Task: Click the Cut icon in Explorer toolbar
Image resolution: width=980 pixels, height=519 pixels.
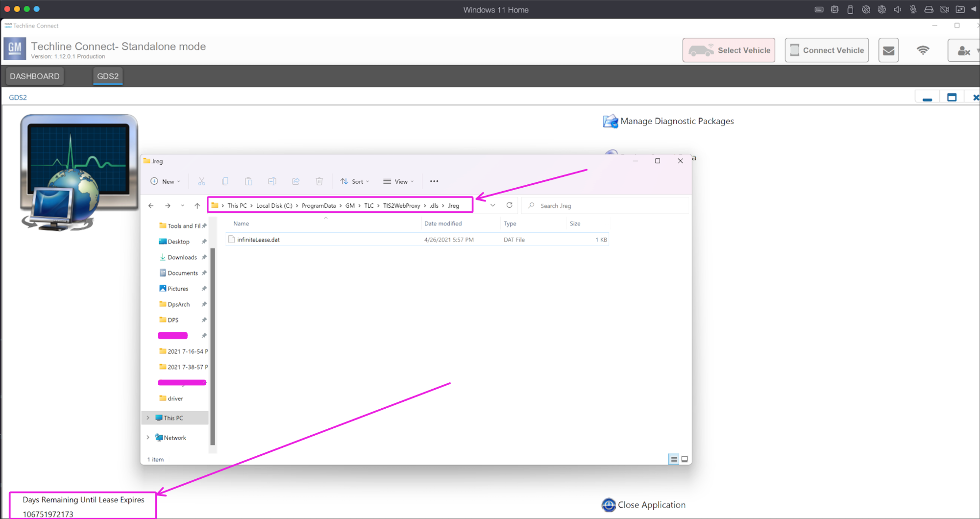Action: (201, 181)
